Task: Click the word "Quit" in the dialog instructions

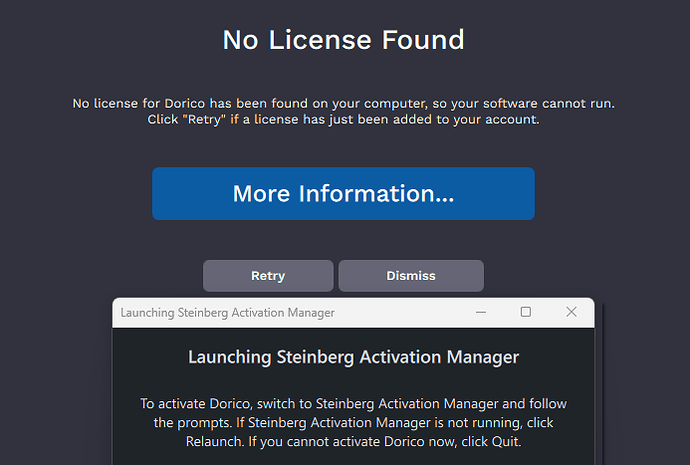Action: (x=502, y=442)
